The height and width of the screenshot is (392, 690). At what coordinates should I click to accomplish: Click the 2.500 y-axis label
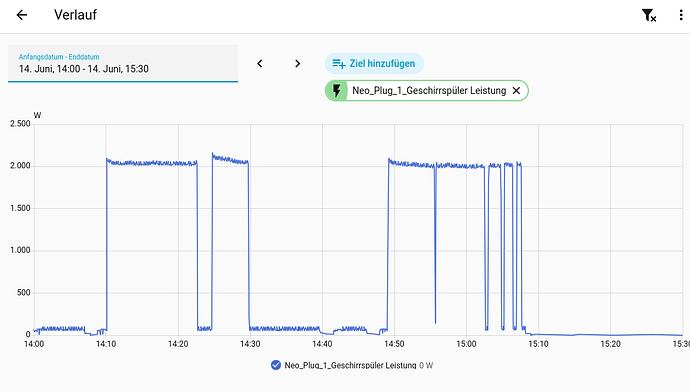pos(20,124)
